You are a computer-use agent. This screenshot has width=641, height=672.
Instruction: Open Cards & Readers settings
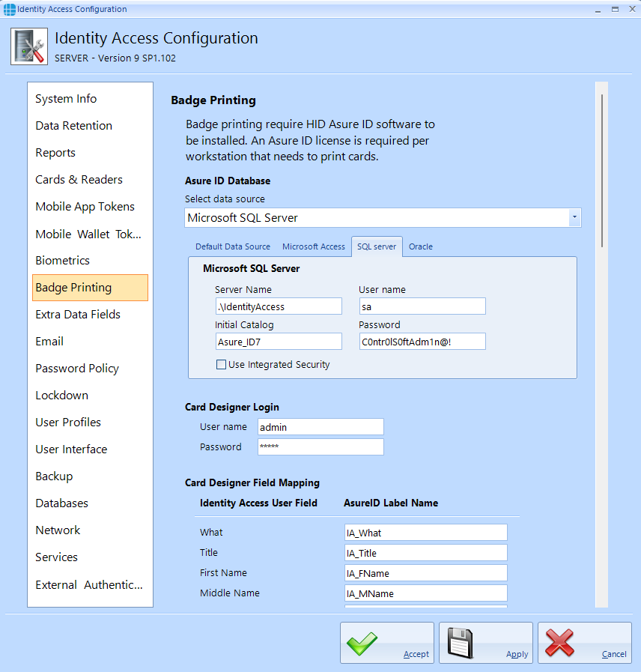click(90, 180)
